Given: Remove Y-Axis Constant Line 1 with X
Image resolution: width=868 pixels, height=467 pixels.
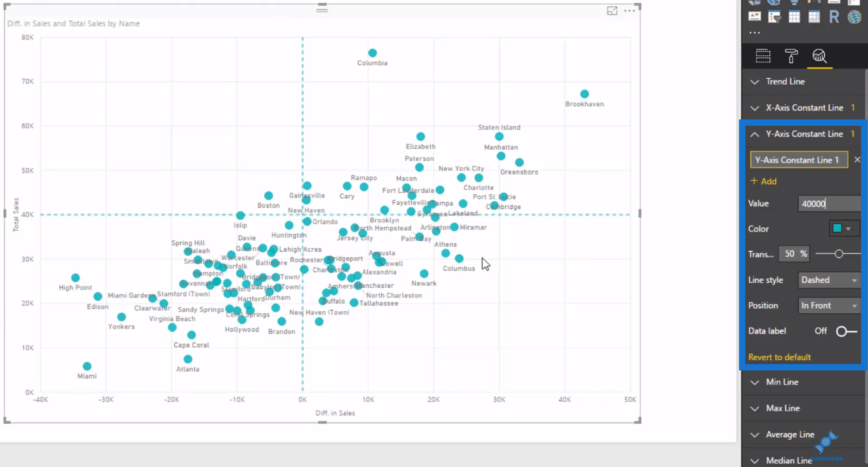Looking at the screenshot, I should [x=857, y=160].
